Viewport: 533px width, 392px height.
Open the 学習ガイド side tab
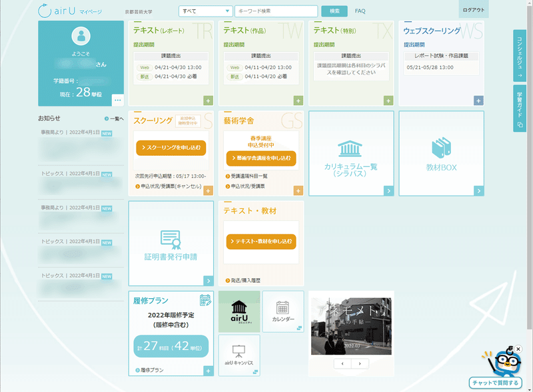(x=520, y=108)
